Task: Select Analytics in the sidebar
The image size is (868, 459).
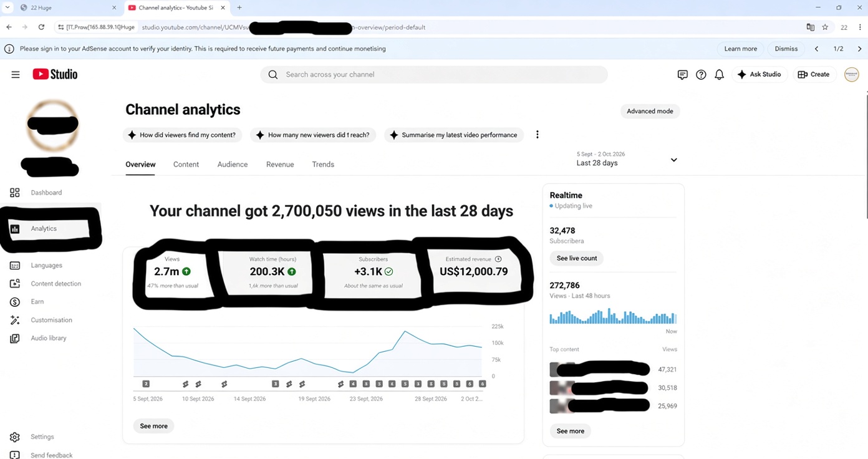Action: point(51,229)
